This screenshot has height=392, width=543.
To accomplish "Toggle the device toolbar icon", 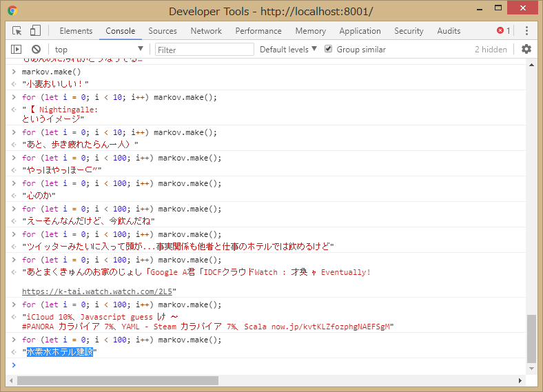I will point(35,31).
